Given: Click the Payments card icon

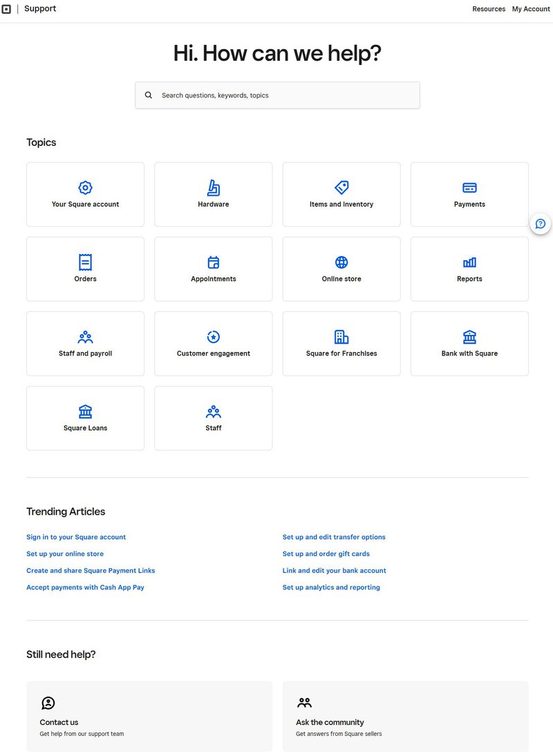Looking at the screenshot, I should pyautogui.click(x=469, y=186).
